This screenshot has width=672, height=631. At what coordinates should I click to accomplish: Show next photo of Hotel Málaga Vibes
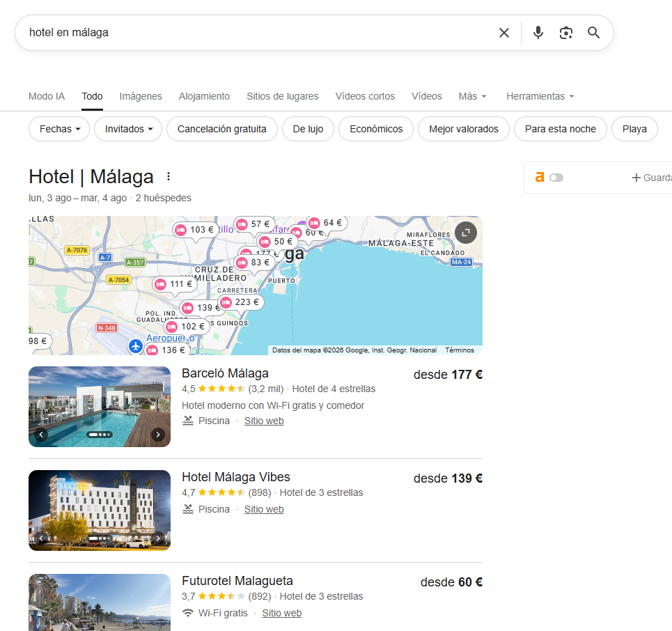pos(158,538)
